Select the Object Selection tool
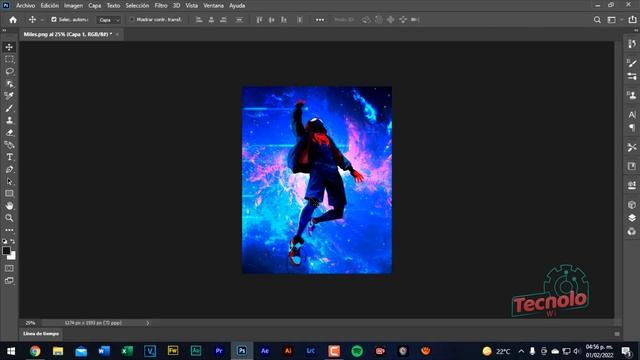The height and width of the screenshot is (360, 640). pos(9,84)
